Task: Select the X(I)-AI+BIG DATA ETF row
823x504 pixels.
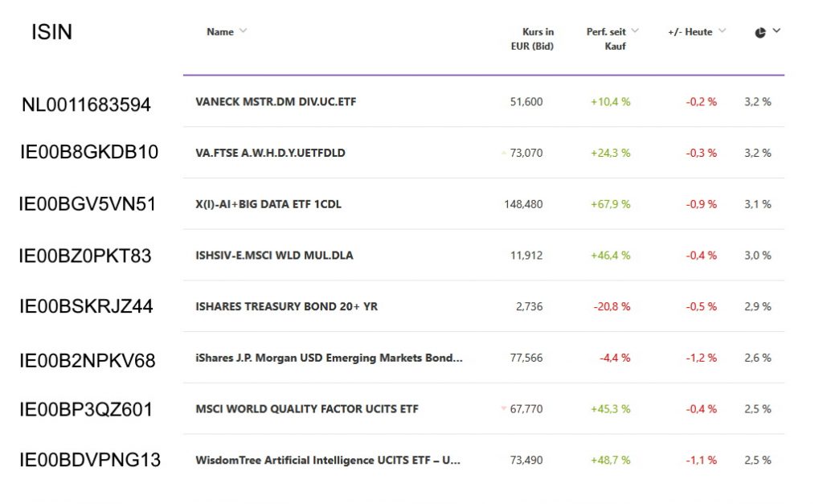Action: pyautogui.click(x=268, y=204)
